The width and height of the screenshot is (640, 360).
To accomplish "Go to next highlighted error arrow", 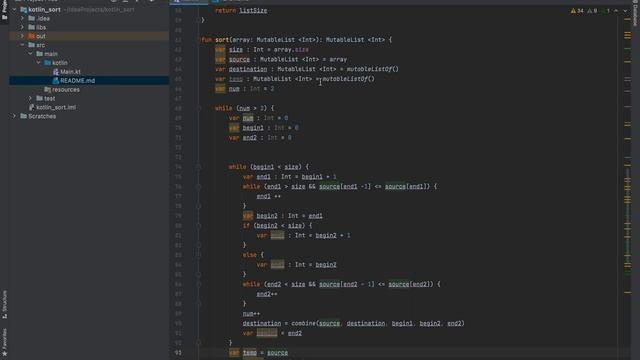I will click(625, 11).
